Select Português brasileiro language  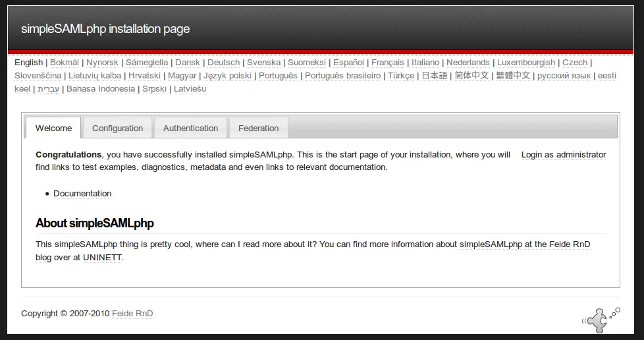point(342,76)
